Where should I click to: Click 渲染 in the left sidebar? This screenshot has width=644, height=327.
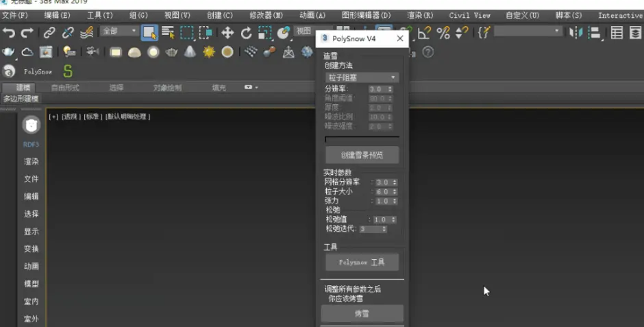click(32, 162)
